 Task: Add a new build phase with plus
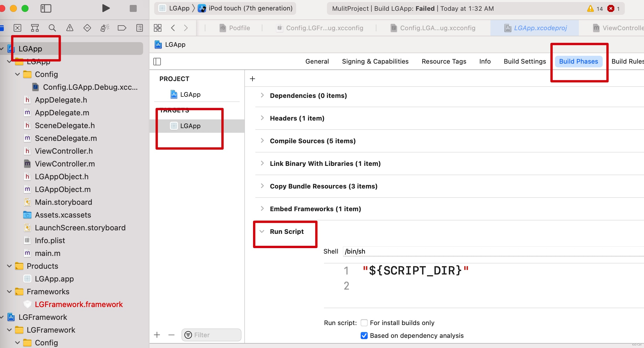pyautogui.click(x=252, y=79)
